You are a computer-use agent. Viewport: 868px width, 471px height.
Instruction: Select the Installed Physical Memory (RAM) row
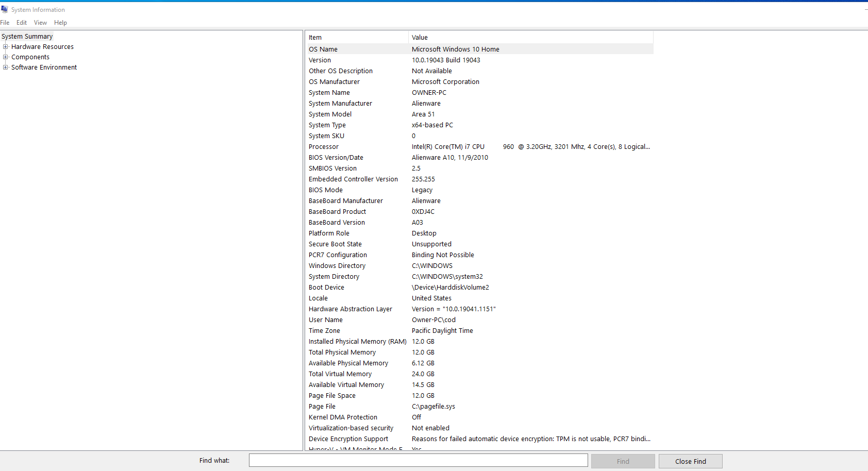pyautogui.click(x=480, y=342)
